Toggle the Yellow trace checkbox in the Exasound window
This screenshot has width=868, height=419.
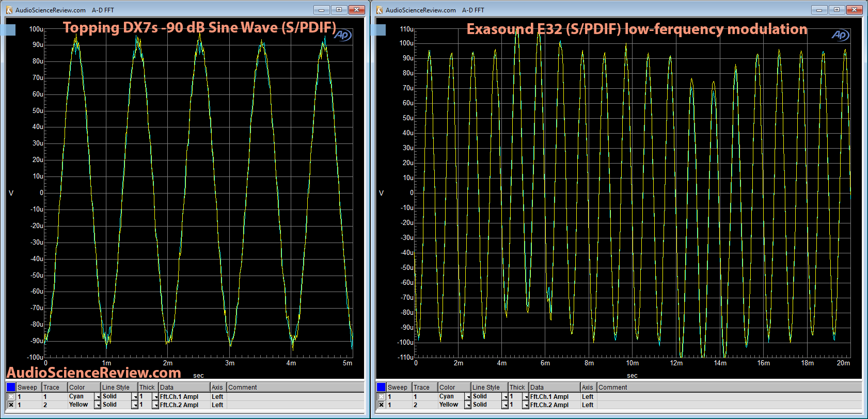[381, 405]
